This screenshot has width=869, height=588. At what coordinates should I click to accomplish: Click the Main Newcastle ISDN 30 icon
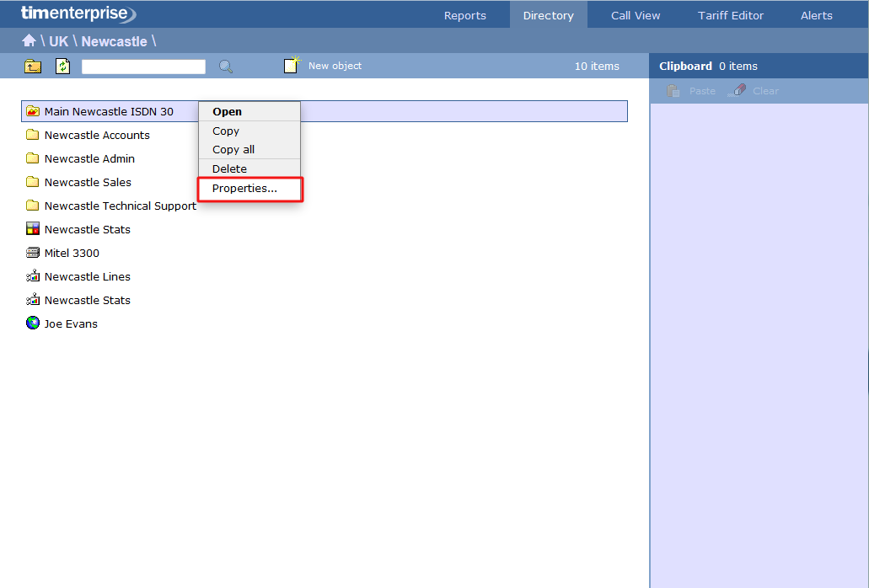(33, 111)
